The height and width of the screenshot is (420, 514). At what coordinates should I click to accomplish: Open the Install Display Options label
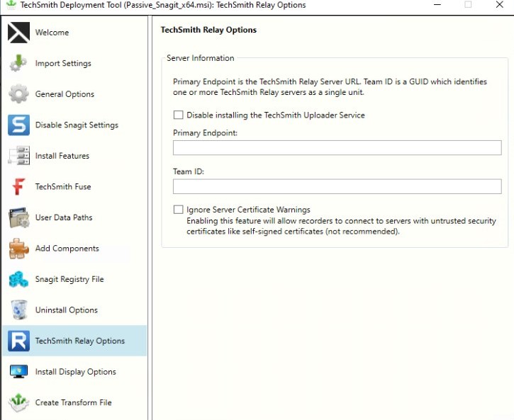(x=75, y=372)
